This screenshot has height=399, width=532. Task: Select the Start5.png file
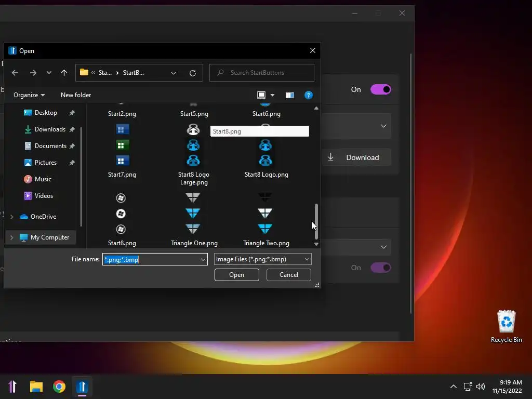[x=194, y=114]
